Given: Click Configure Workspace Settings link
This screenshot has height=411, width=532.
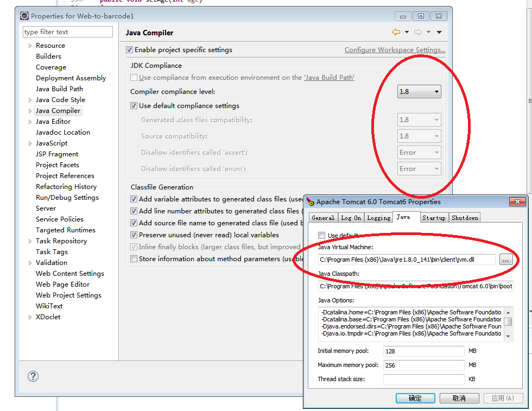Looking at the screenshot, I should (395, 50).
